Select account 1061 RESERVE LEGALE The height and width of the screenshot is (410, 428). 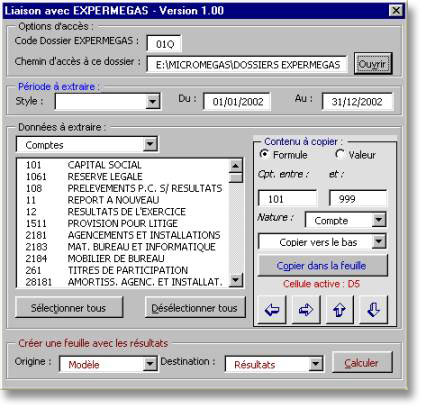123,177
